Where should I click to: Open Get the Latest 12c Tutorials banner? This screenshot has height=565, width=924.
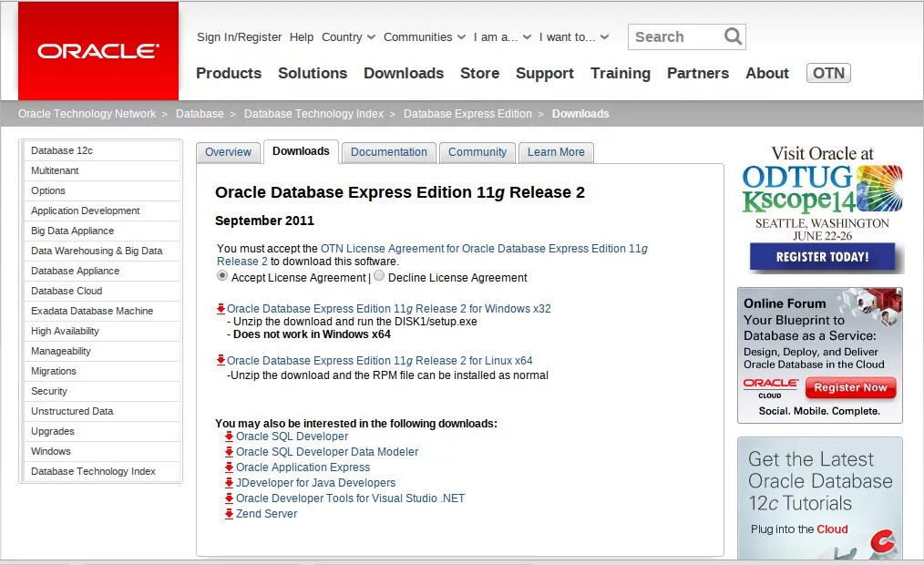click(x=820, y=498)
